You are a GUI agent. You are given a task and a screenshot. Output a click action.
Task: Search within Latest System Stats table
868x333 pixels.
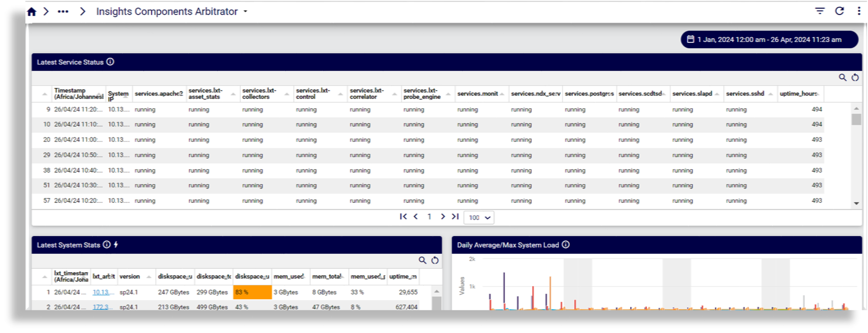pos(423,260)
